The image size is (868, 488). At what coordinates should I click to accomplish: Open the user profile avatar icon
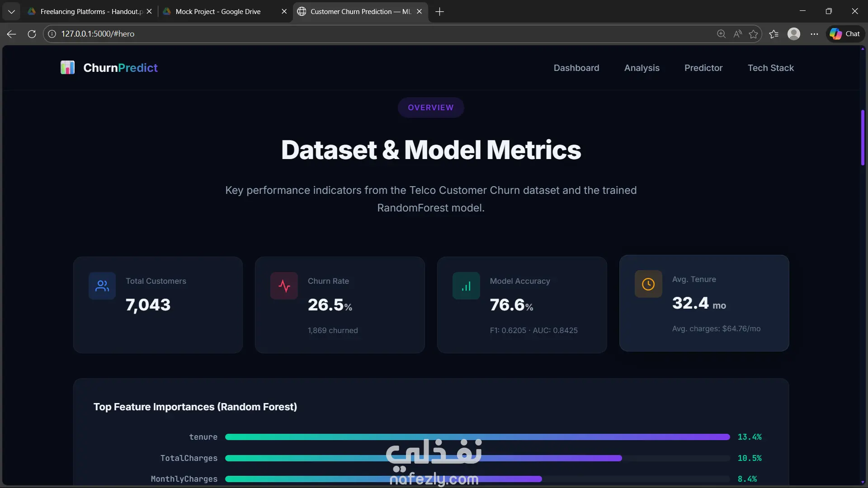[x=793, y=34]
